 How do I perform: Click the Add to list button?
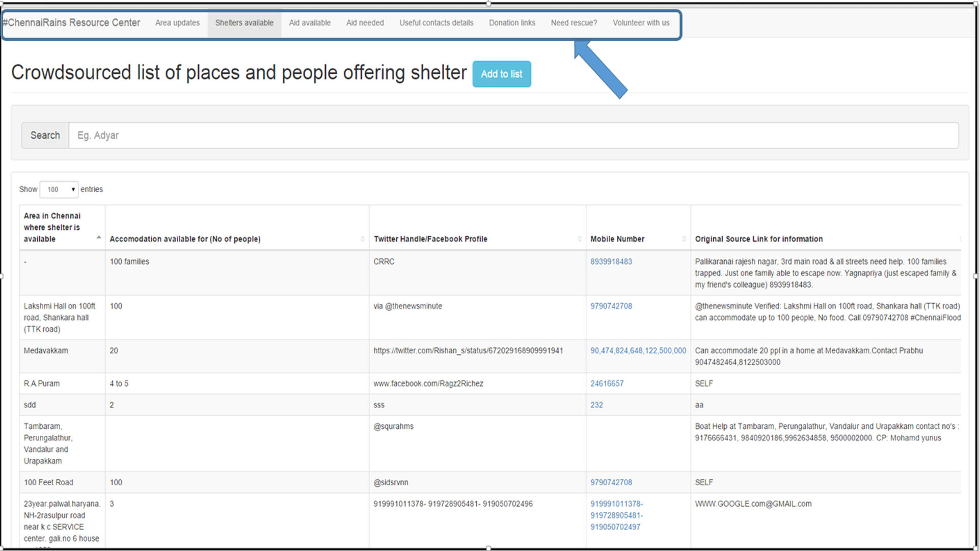[503, 74]
